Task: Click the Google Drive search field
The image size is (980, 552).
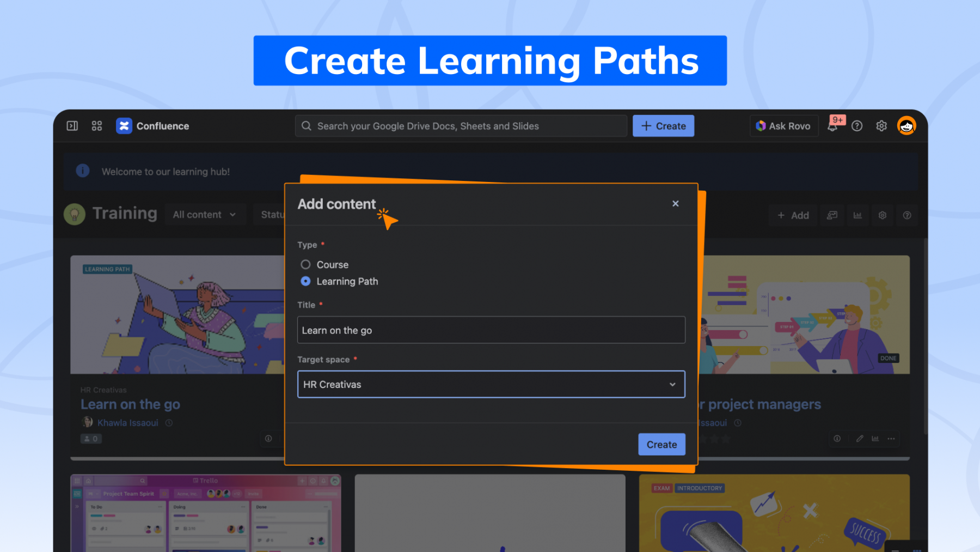Action: (461, 126)
